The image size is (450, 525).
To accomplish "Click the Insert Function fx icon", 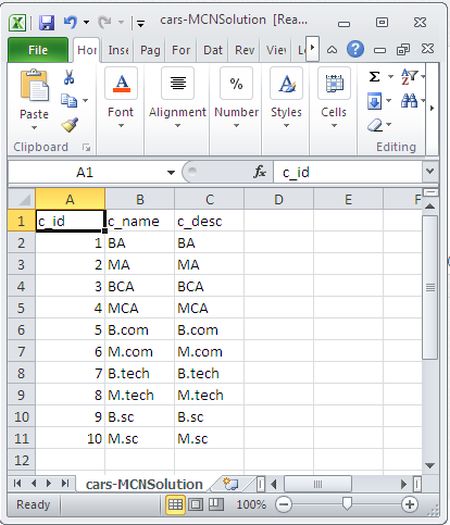I will click(260, 172).
